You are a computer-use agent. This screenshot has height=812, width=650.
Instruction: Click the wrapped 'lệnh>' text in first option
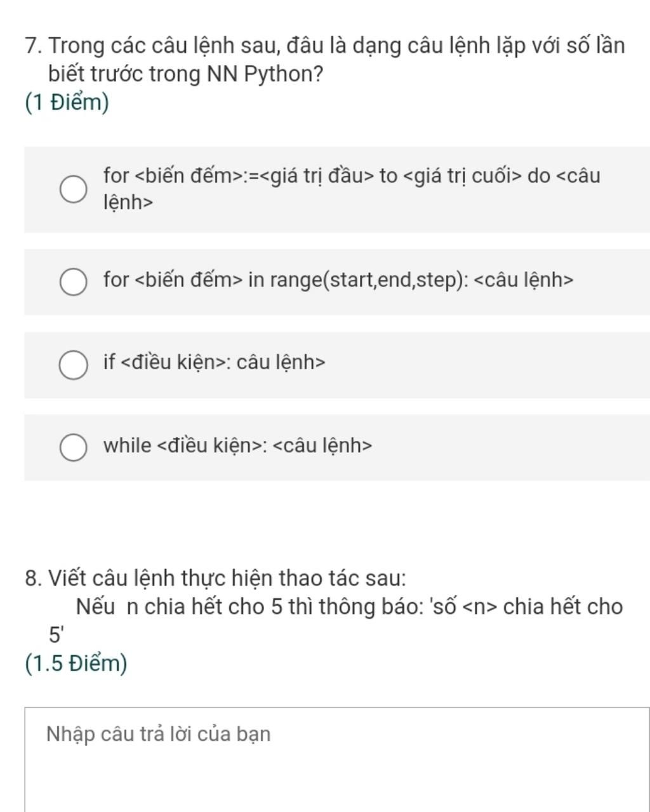(128, 202)
